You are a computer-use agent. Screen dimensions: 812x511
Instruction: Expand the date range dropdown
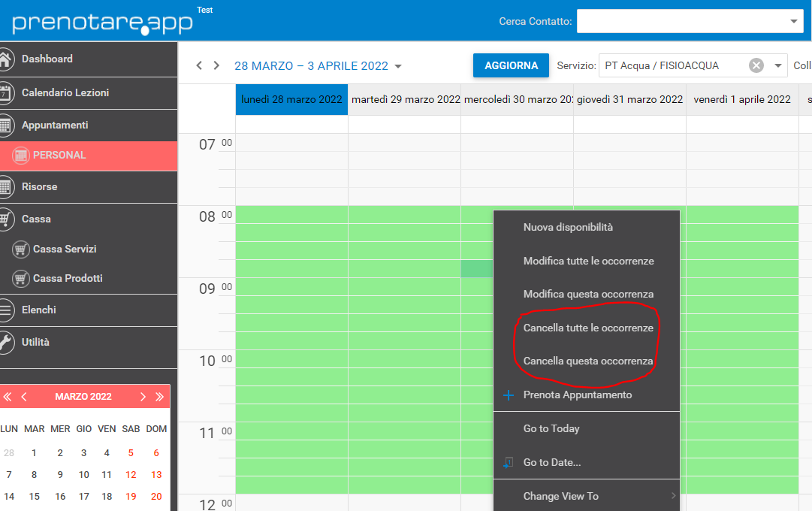tap(397, 66)
